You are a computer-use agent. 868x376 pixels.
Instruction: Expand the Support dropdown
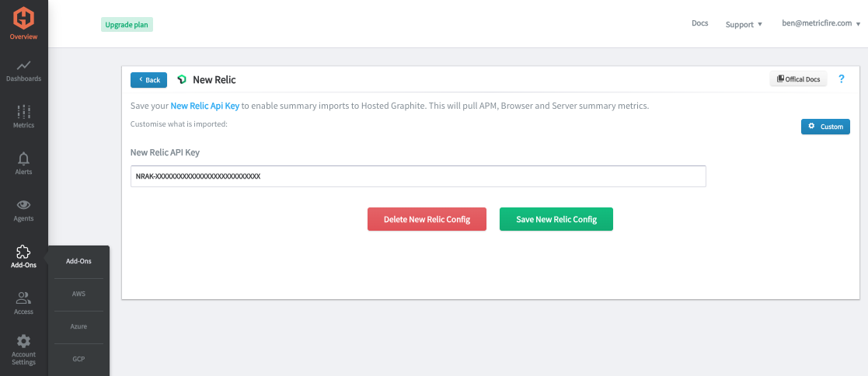[744, 24]
